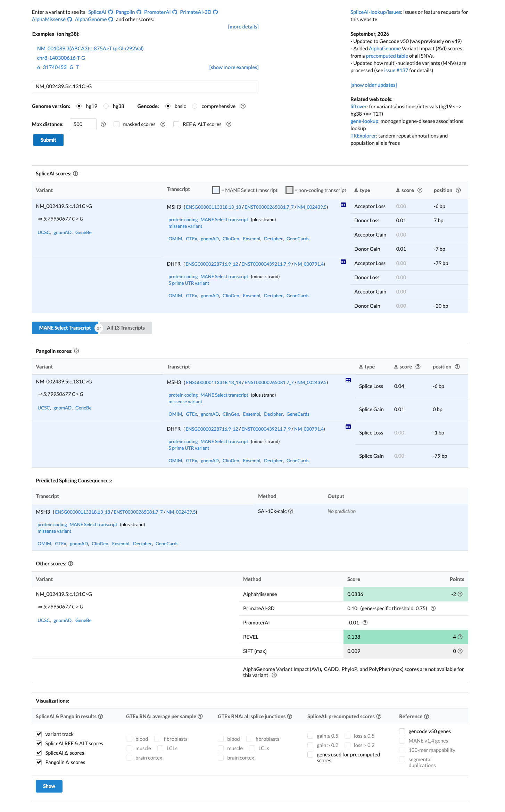Click the Submit button
This screenshot has width=505, height=812.
[48, 140]
